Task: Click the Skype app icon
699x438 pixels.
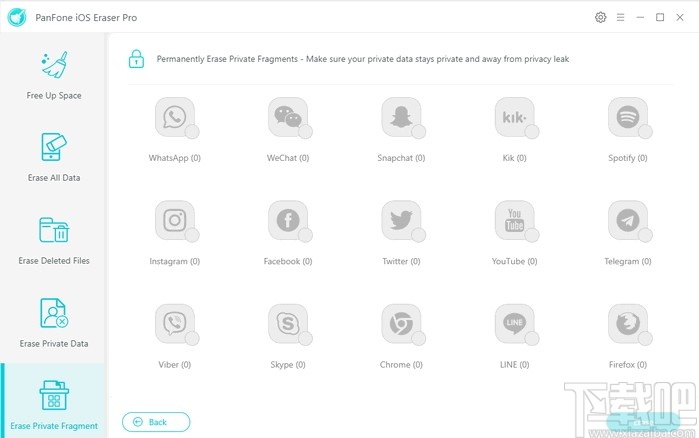Action: 288,323
